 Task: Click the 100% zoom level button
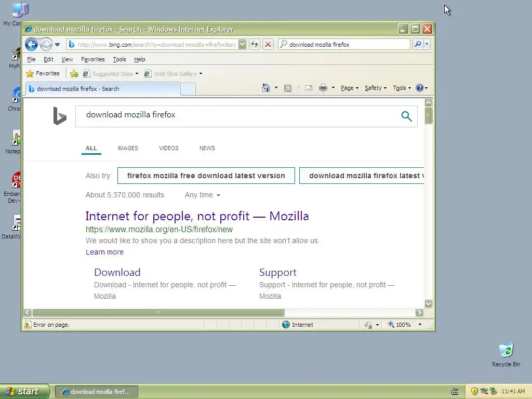tap(400, 325)
